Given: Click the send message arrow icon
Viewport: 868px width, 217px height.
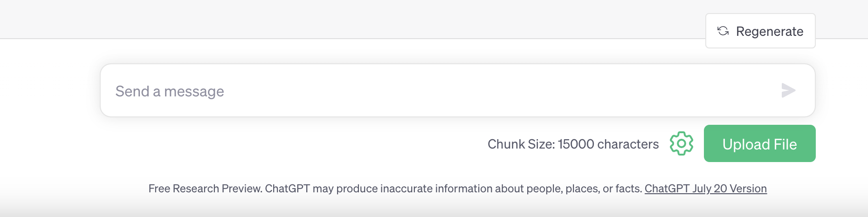Looking at the screenshot, I should (x=788, y=90).
